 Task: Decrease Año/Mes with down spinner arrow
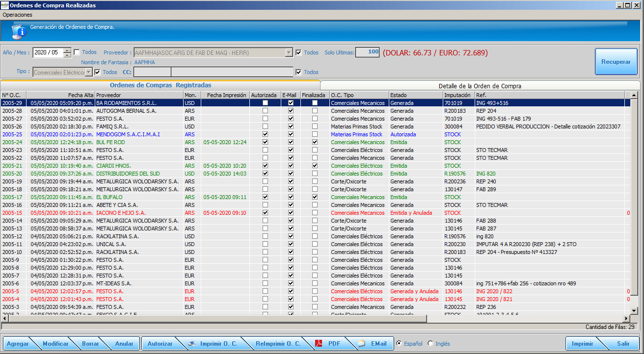pos(67,55)
